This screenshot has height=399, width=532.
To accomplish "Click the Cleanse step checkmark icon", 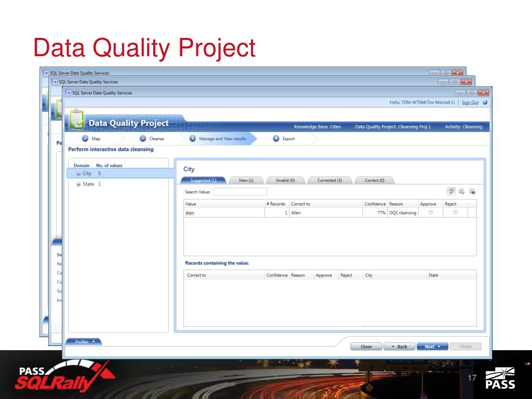I will click(x=143, y=139).
